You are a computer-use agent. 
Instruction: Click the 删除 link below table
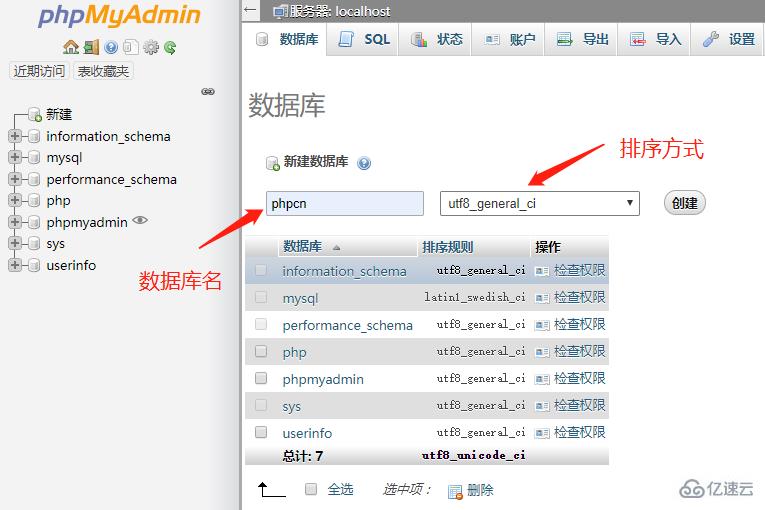pyautogui.click(x=480, y=490)
